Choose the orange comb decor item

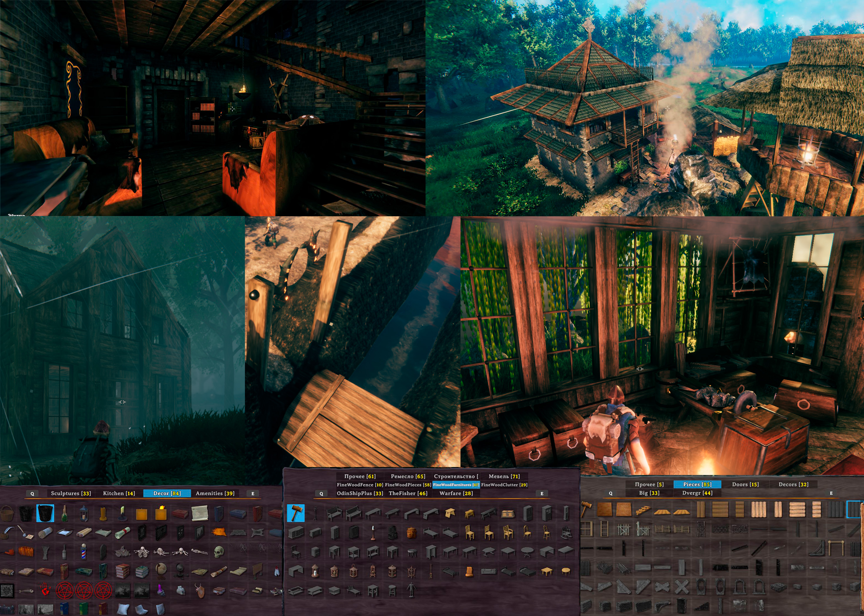(26, 552)
